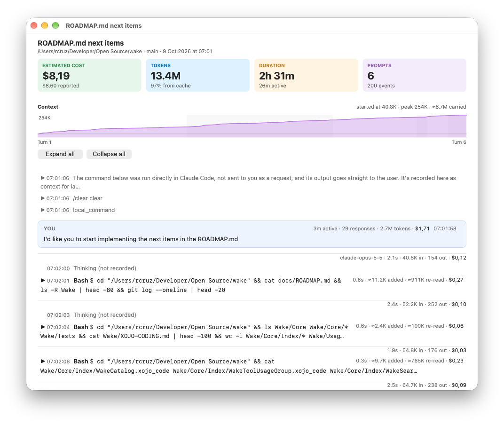The height and width of the screenshot is (425, 504).
Task: Click the 07:02:00 Thinking (not recorded) row
Action: (92, 268)
